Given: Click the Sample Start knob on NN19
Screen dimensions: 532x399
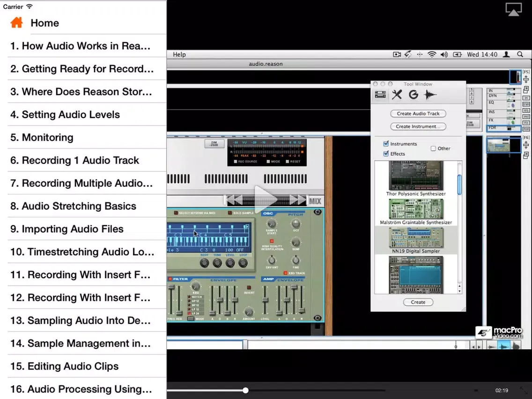Looking at the screenshot, I should point(272,223).
